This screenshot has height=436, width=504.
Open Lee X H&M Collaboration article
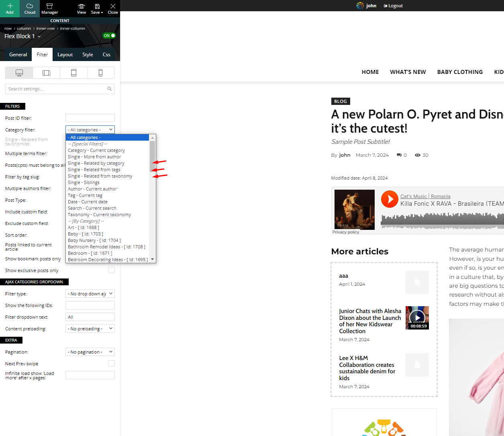tap(367, 368)
